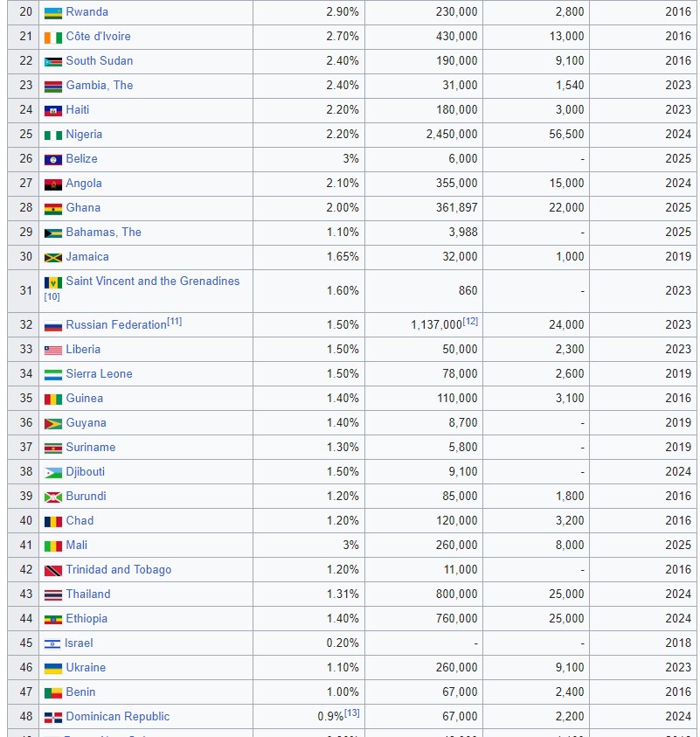Open the Djibouti link
This screenshot has width=700, height=737.
tap(86, 471)
